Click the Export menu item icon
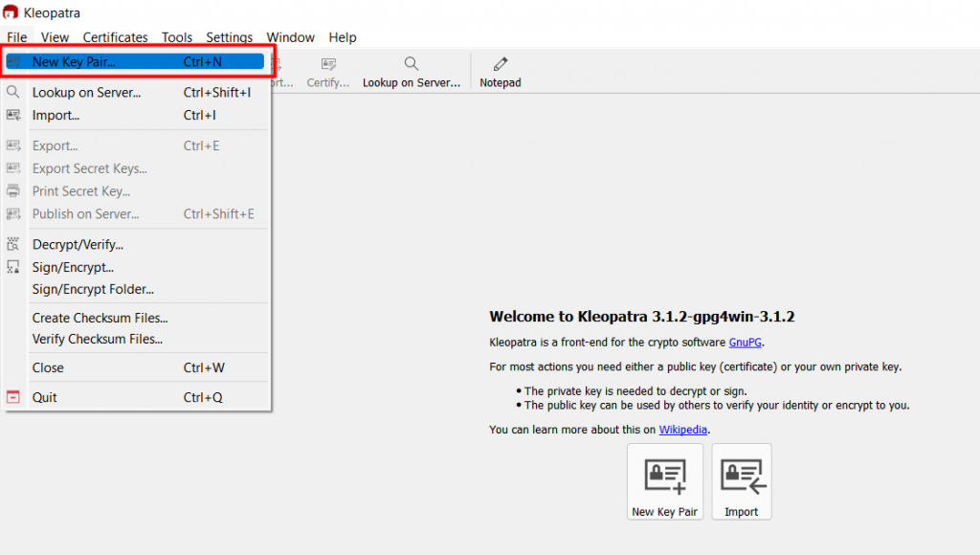This screenshot has height=555, width=980. click(13, 145)
